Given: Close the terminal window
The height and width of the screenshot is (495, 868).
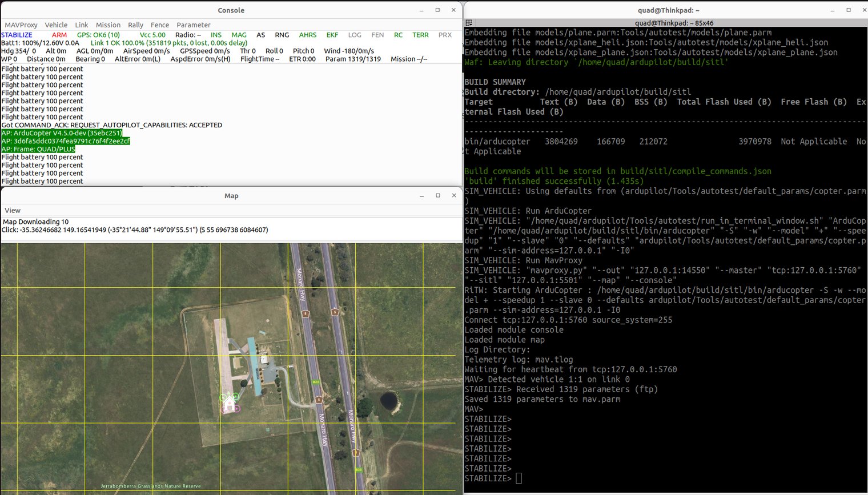Looking at the screenshot, I should (864, 10).
